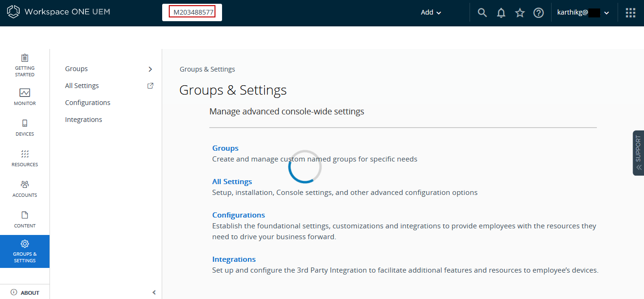Click the Groups & Settings breadcrumb
The width and height of the screenshot is (644, 299).
tap(207, 69)
